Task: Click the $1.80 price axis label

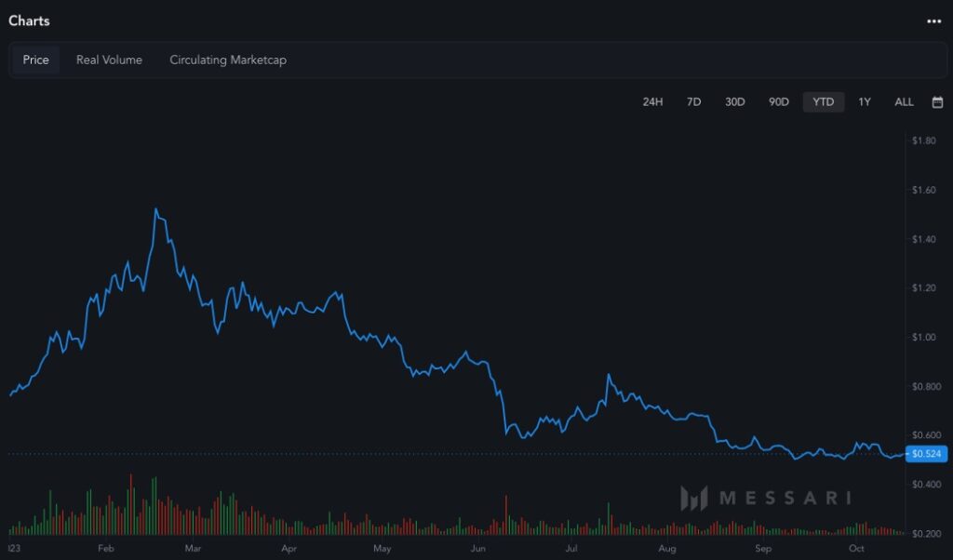Action: [923, 141]
